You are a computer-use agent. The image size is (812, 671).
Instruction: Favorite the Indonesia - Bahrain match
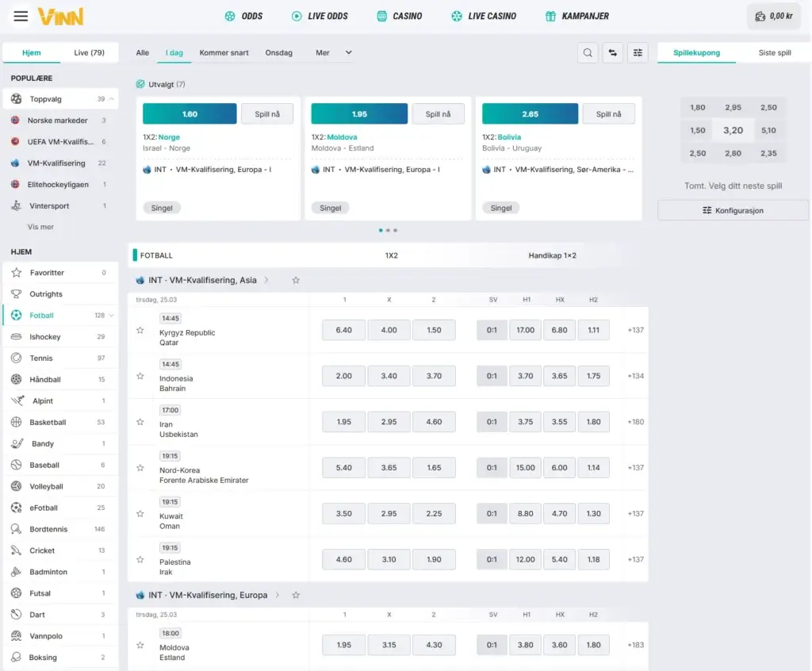140,376
